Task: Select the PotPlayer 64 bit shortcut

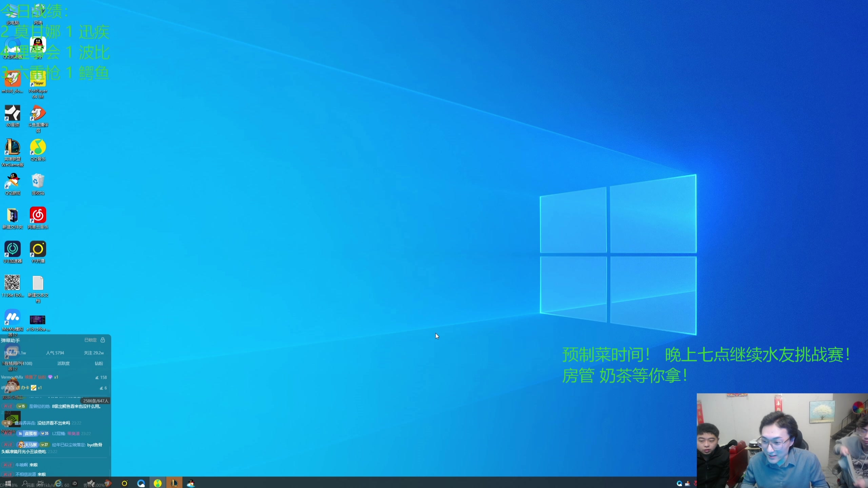Action: (x=38, y=85)
